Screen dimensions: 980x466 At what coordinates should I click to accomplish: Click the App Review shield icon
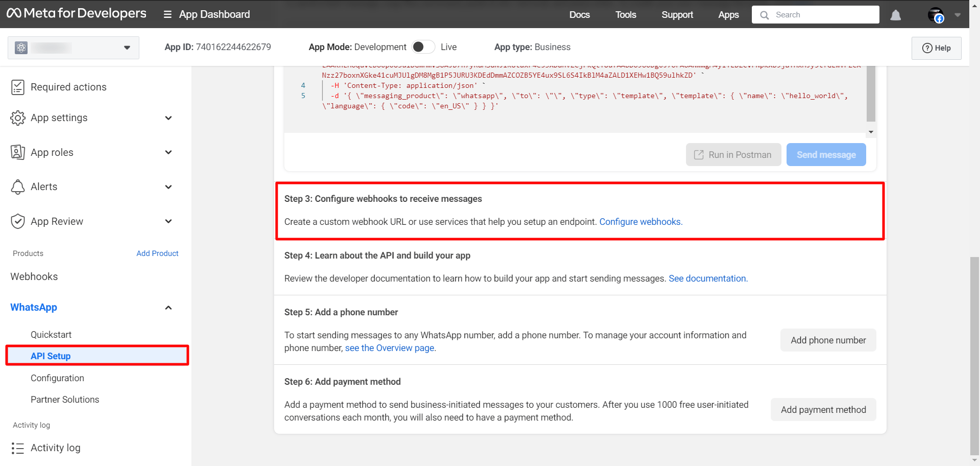click(x=18, y=221)
